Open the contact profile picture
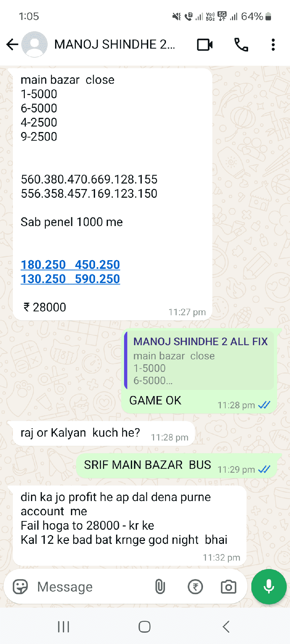Image resolution: width=290 pixels, height=644 pixels. tap(34, 44)
